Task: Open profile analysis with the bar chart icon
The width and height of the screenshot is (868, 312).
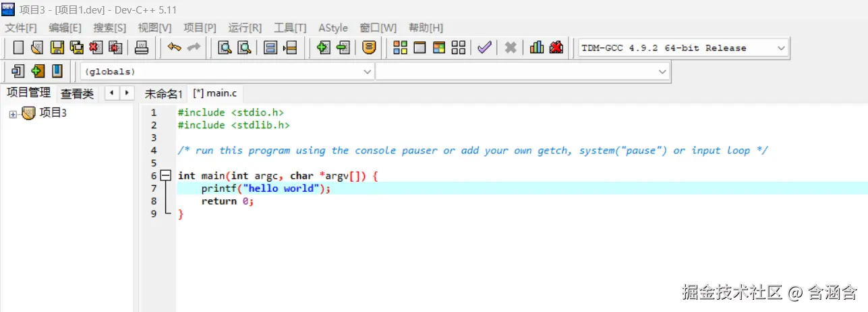Action: [x=537, y=48]
